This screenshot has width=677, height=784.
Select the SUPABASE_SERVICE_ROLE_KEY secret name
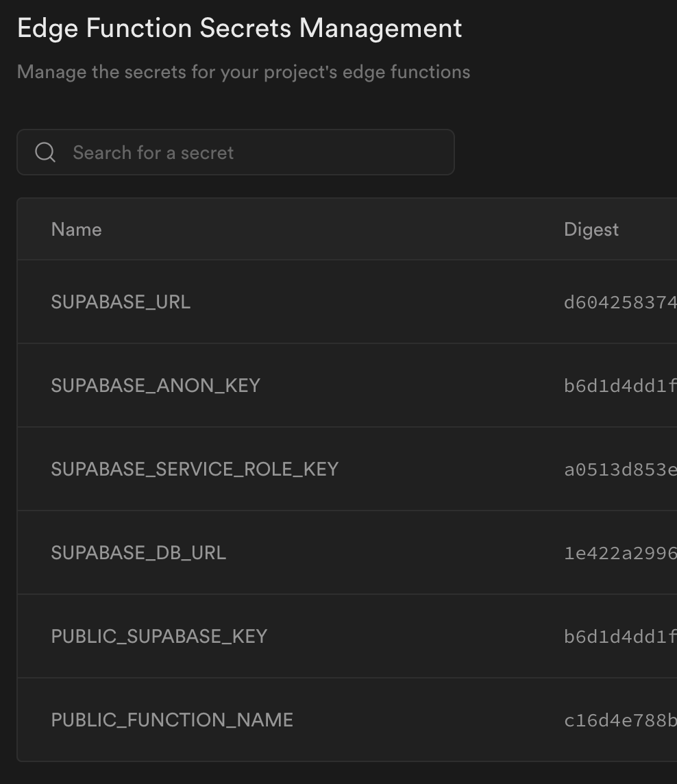coord(195,469)
